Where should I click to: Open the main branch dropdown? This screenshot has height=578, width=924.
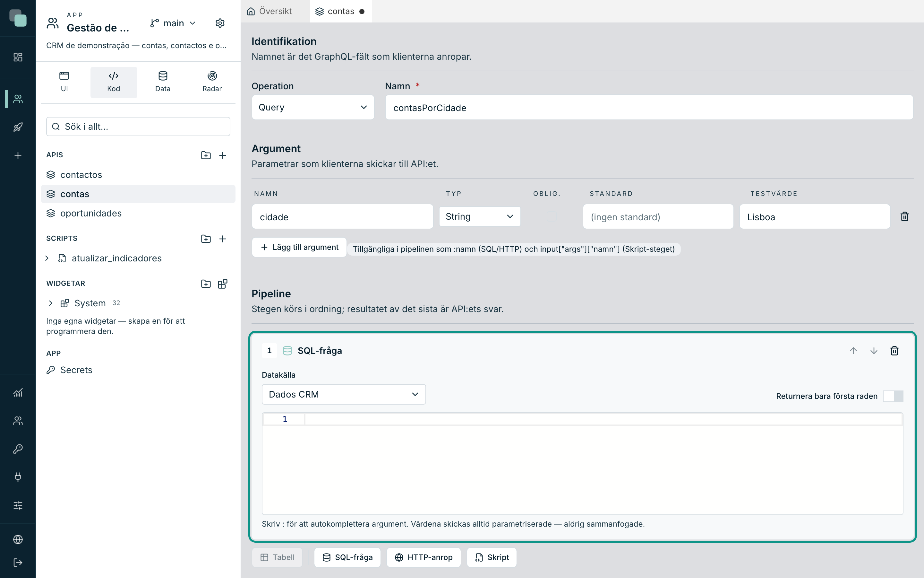(x=173, y=23)
